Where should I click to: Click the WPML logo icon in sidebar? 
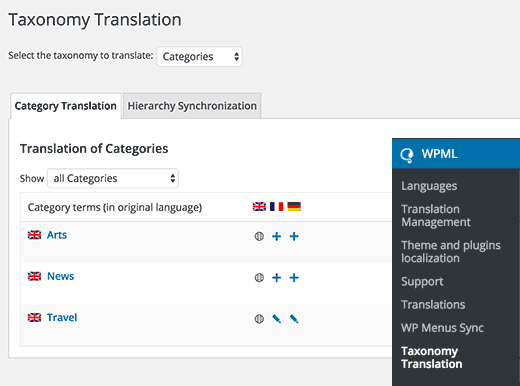tap(407, 155)
